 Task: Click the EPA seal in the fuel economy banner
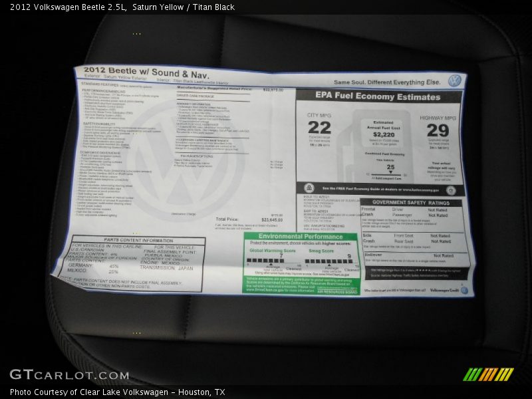click(309, 188)
